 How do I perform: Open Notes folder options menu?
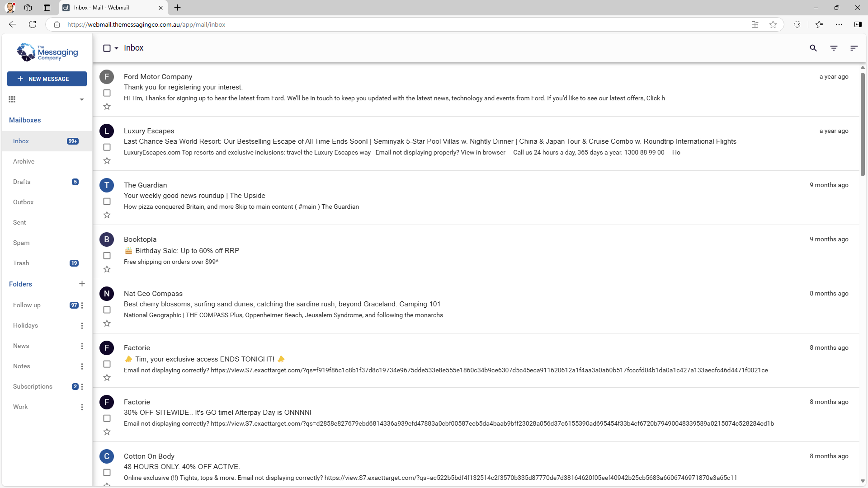coord(82,366)
